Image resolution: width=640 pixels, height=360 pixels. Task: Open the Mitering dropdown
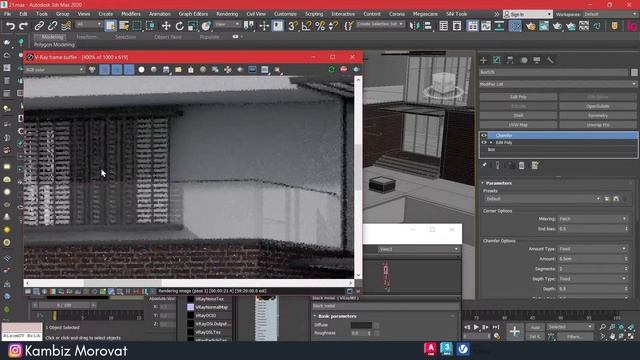[593, 219]
